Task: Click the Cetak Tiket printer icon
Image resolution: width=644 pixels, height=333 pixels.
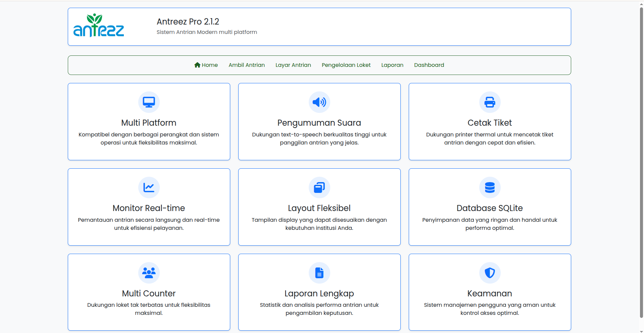Action: coord(490,102)
